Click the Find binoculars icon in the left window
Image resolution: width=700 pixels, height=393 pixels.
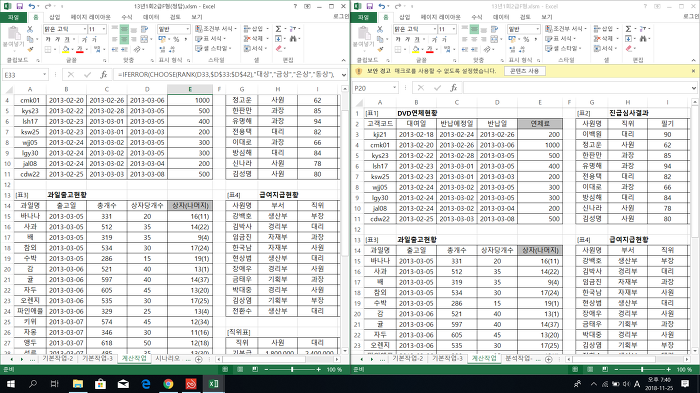293,39
